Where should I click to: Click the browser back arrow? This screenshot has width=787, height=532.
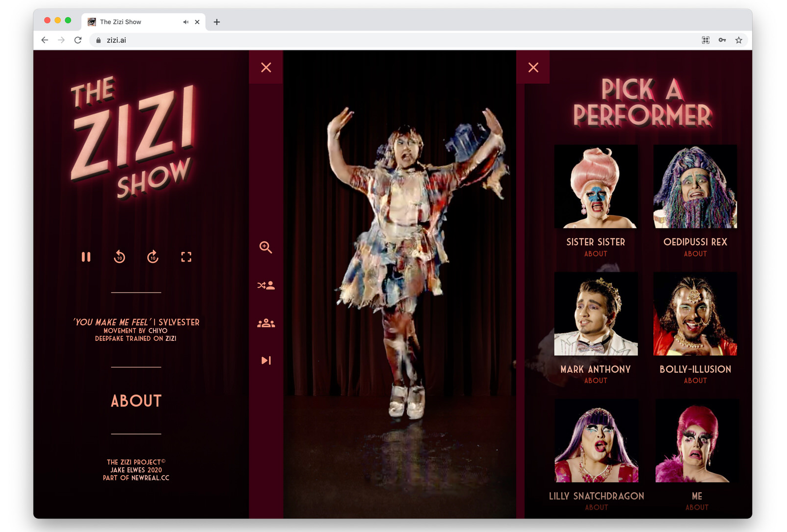pyautogui.click(x=45, y=40)
